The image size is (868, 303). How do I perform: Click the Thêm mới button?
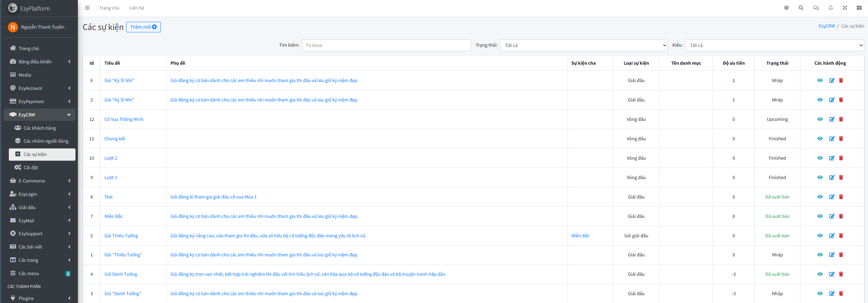[x=143, y=27]
